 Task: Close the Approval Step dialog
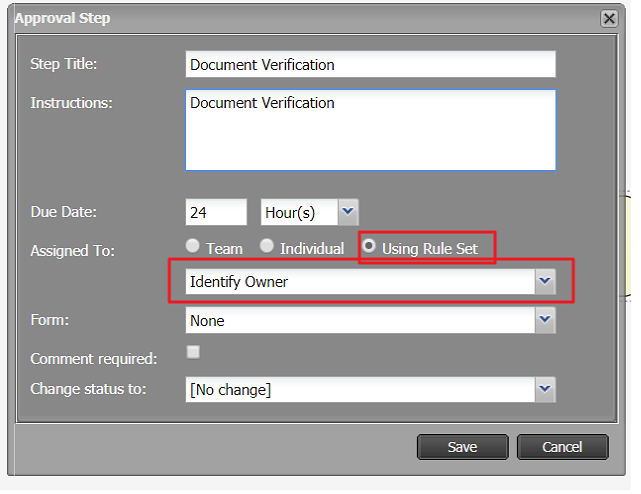click(609, 18)
